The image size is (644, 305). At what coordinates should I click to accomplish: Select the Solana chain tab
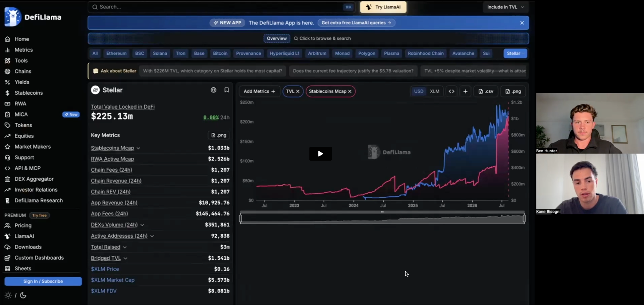point(160,54)
